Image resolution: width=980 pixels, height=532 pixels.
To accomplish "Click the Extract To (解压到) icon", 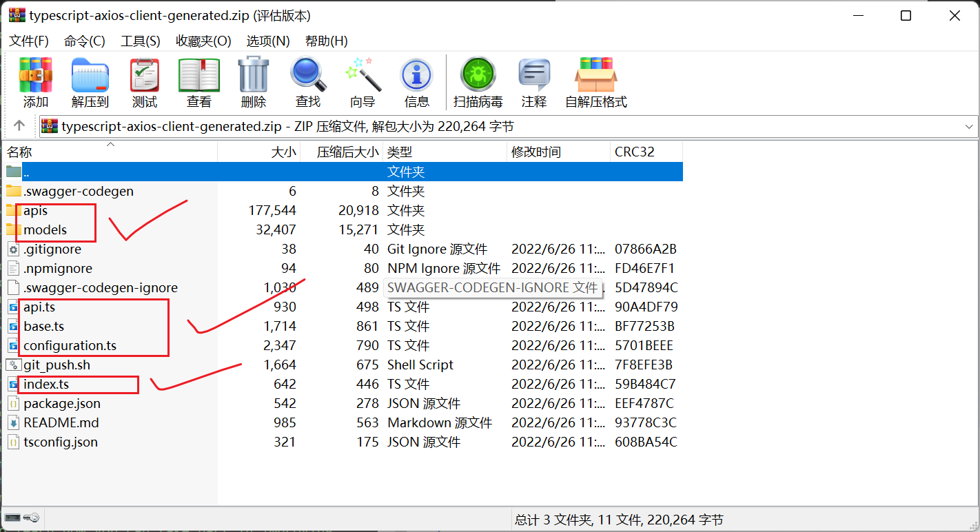I will tap(90, 76).
